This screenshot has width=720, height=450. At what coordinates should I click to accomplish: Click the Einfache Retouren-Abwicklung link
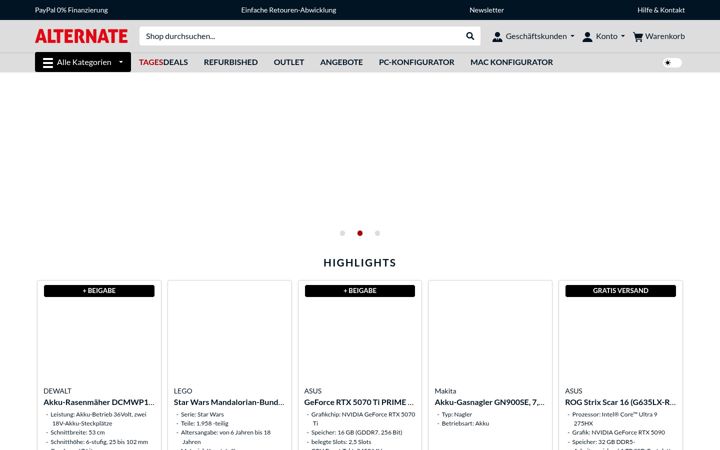[x=288, y=10]
